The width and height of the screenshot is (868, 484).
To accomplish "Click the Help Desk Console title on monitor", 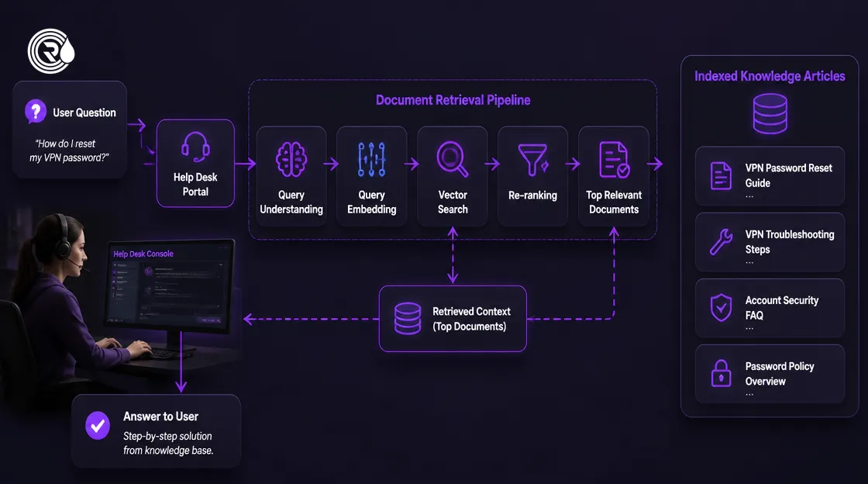I will pos(143,254).
